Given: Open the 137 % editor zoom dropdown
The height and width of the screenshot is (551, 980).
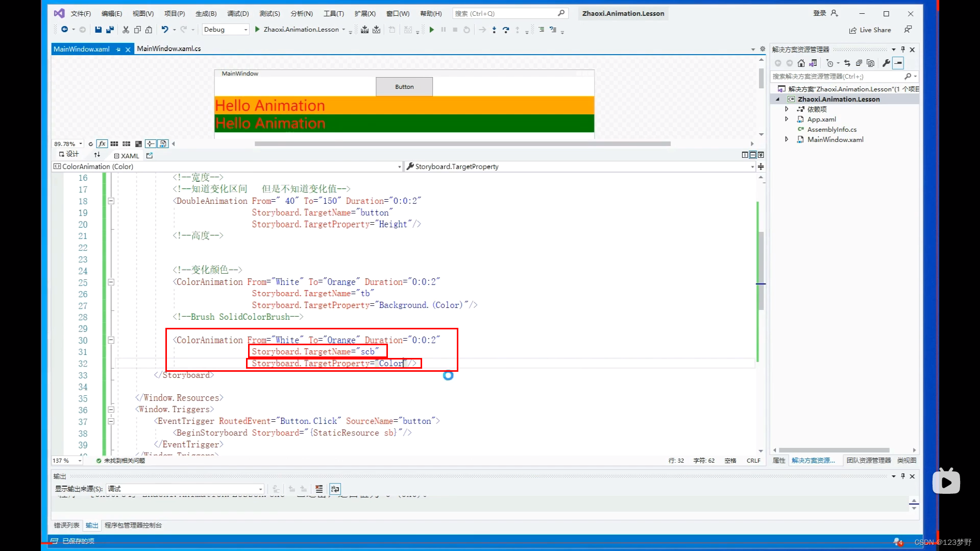Looking at the screenshot, I should (67, 461).
